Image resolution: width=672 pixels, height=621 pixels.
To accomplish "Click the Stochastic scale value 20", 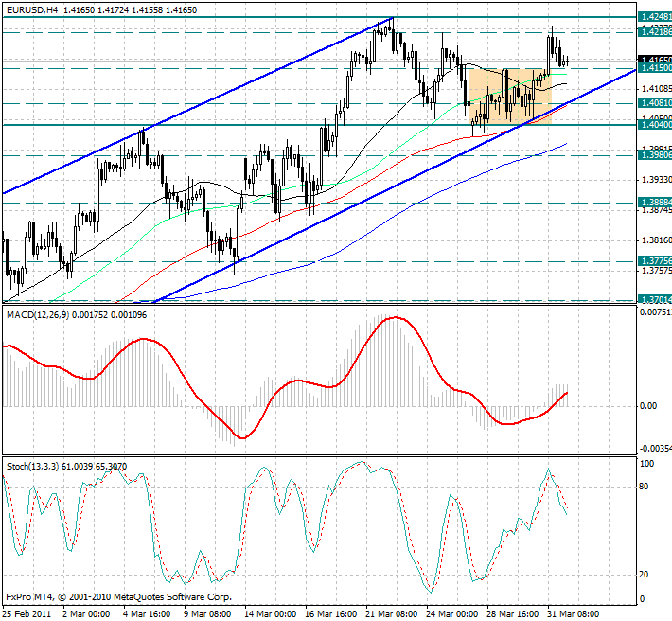I will (x=644, y=575).
